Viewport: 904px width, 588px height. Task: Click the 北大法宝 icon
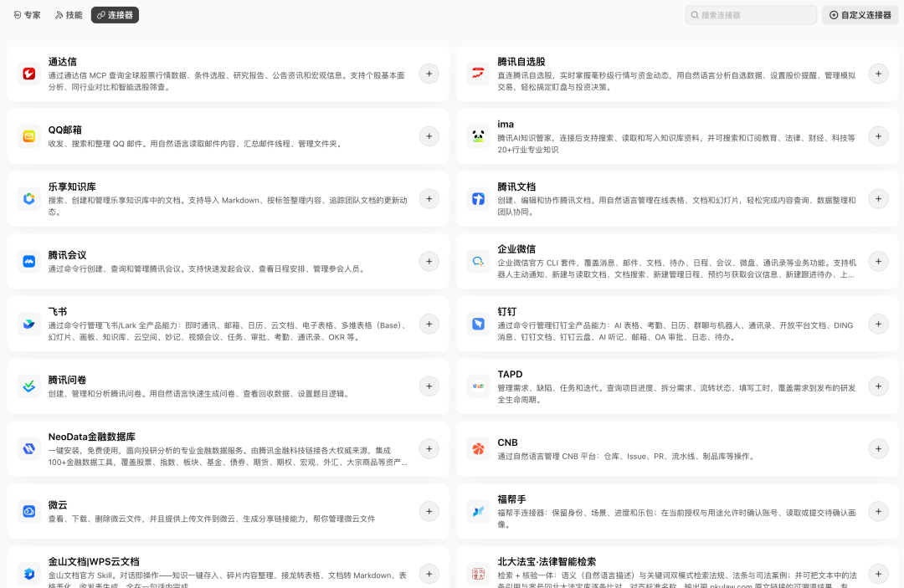[478, 574]
